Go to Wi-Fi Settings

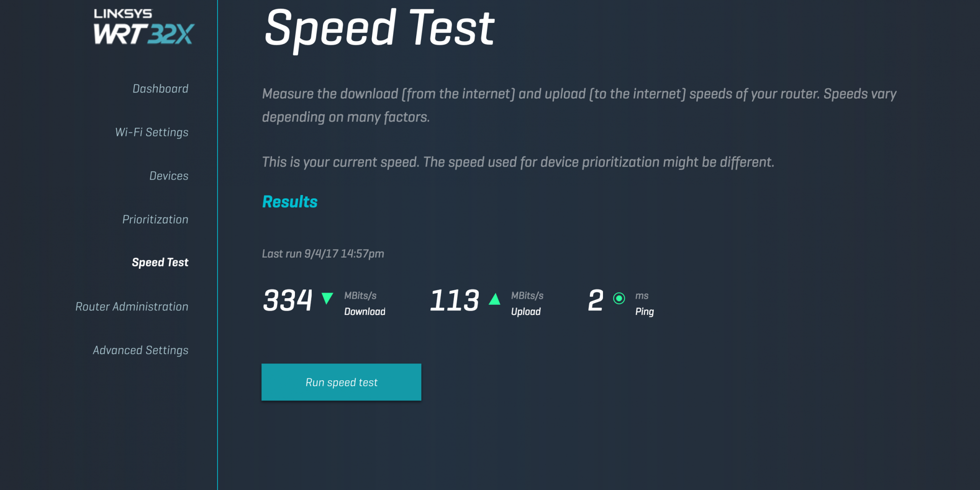click(x=152, y=132)
